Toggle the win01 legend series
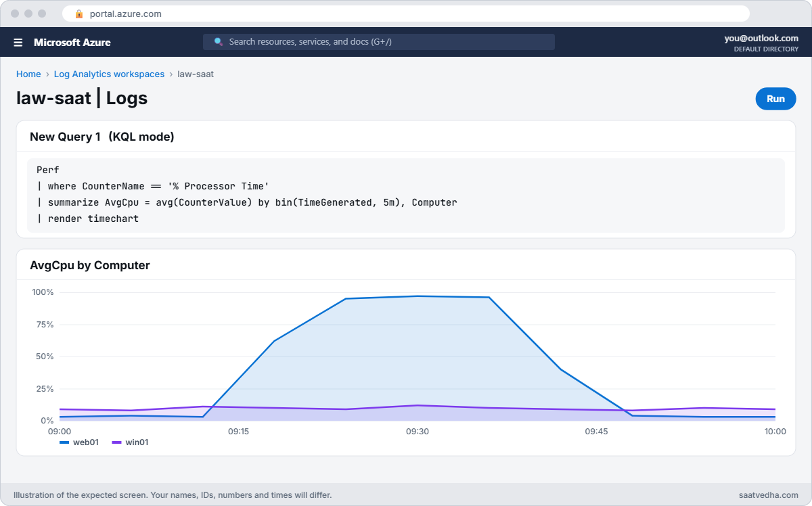Screen dimensions: 812x506 [x=130, y=442]
